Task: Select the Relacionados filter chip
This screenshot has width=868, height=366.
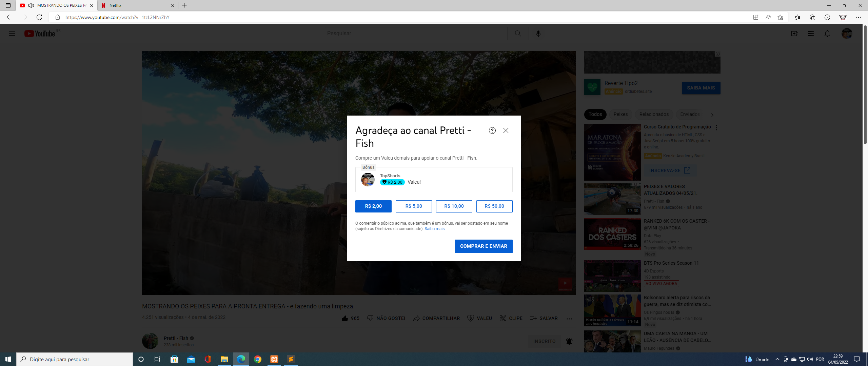Action: point(654,115)
